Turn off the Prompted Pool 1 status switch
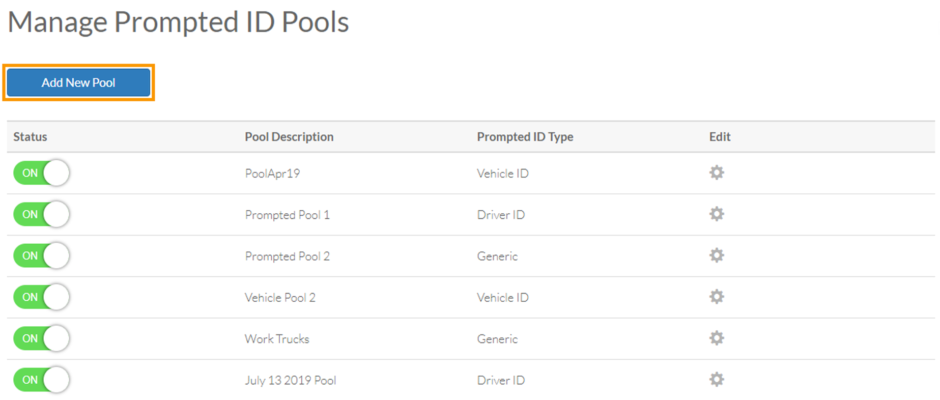 click(x=41, y=214)
